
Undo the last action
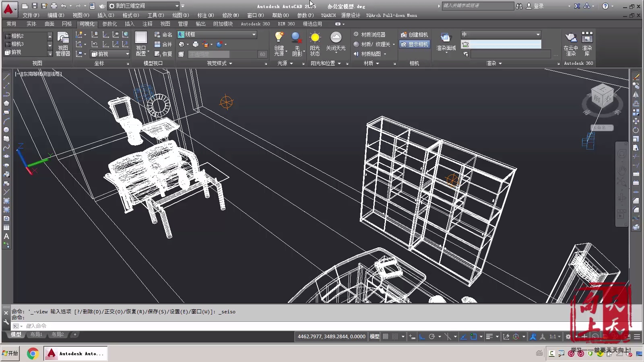click(64, 6)
